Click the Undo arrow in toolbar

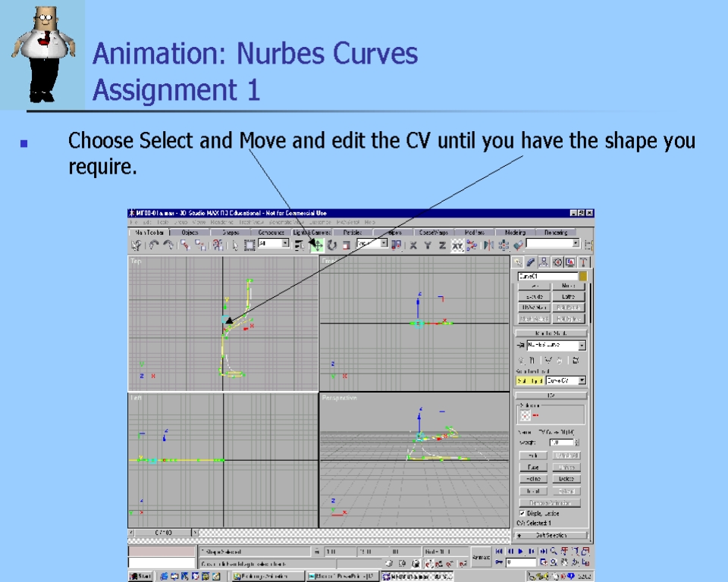154,245
